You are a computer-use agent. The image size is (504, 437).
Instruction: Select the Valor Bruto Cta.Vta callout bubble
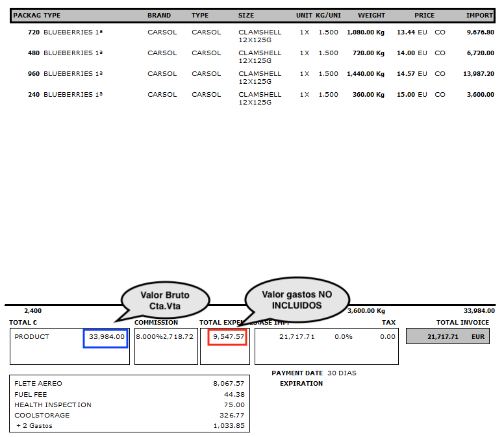coord(164,299)
